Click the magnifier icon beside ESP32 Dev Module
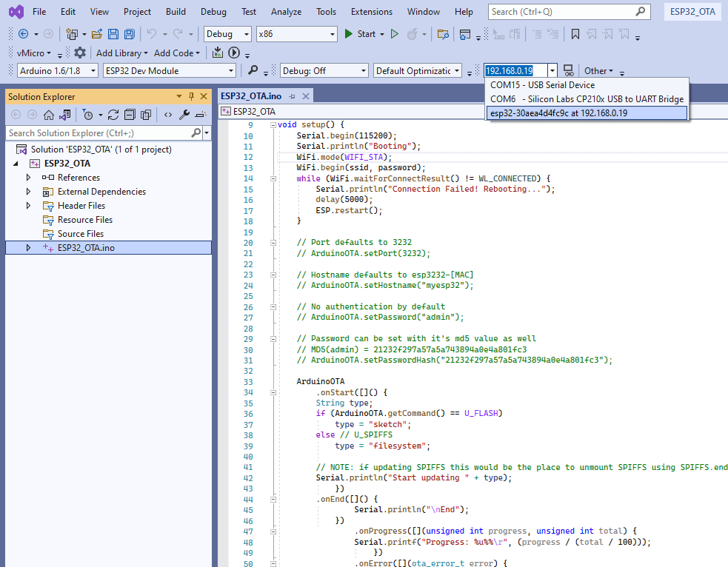Viewport: 728px width, 567px height. click(x=253, y=70)
